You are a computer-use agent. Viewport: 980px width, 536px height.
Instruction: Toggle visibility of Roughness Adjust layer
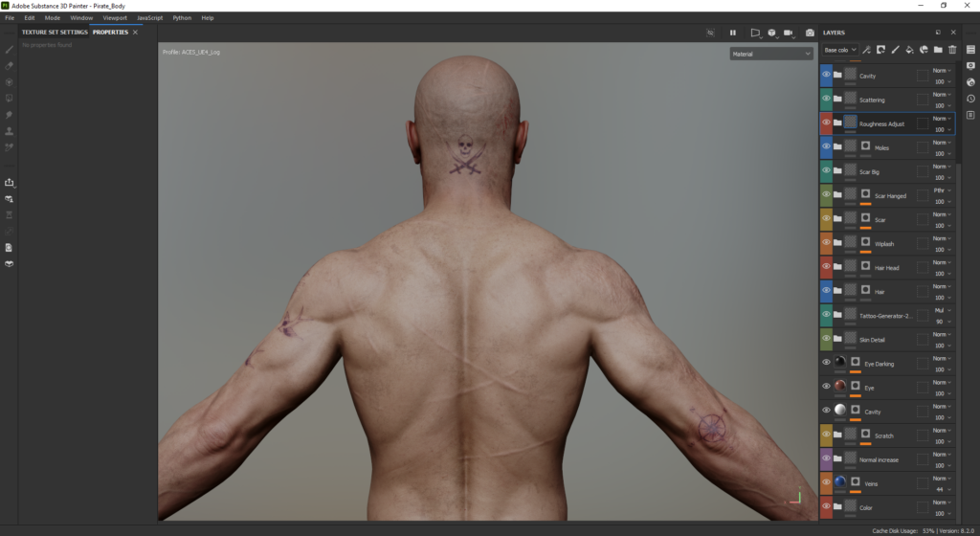(x=826, y=123)
